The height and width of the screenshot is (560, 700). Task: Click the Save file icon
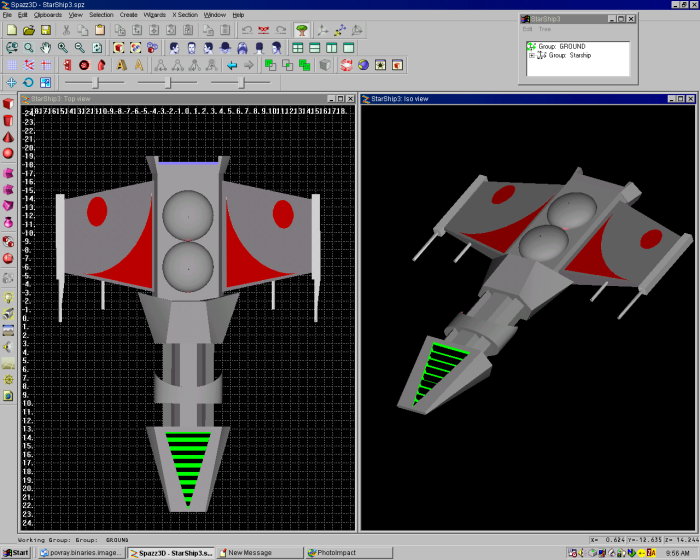45,30
